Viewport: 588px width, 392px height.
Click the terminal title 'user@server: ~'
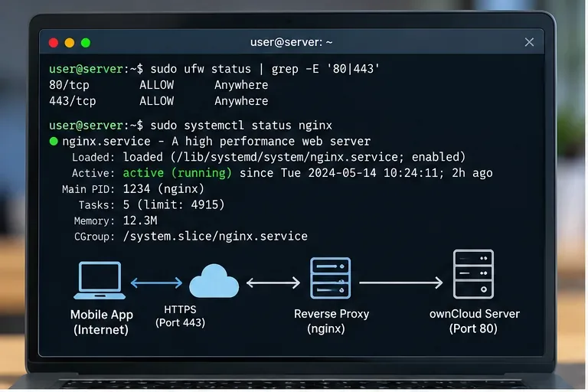(292, 42)
